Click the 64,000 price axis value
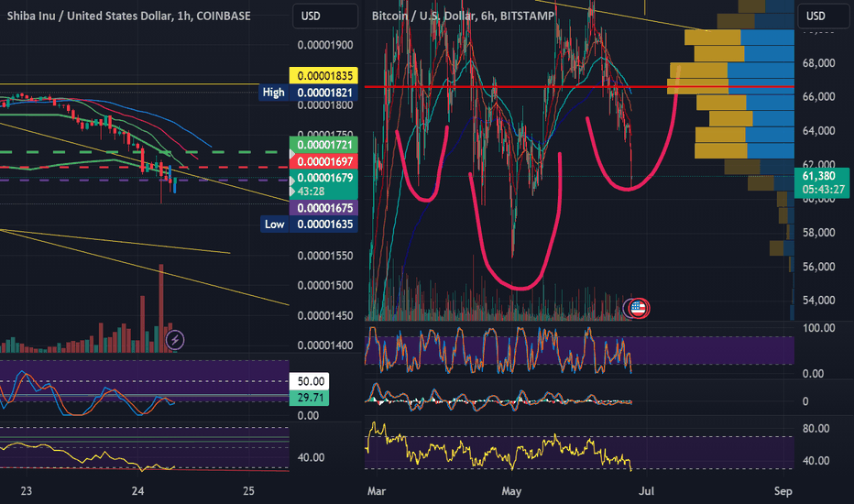The image size is (854, 504). pyautogui.click(x=818, y=130)
